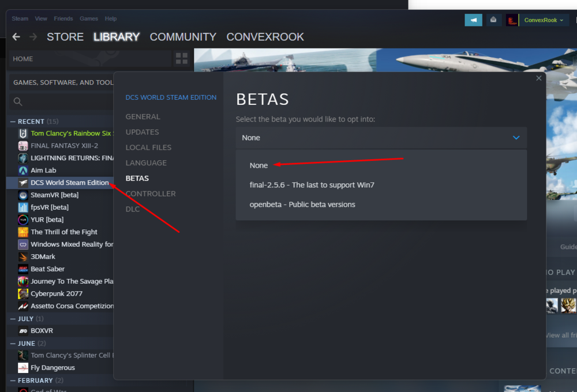Close the properties dialog
577x392 pixels.
(x=539, y=78)
